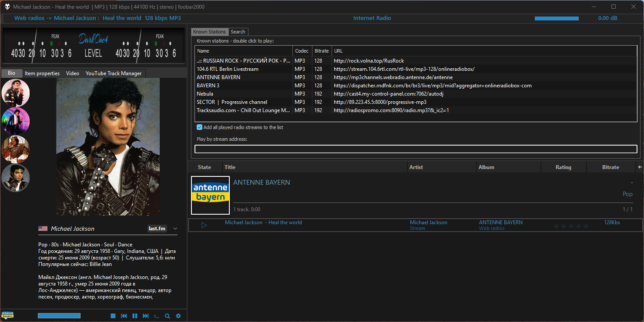Open the last.fm source selector
Image resolution: width=644 pixels, height=322 pixels.
[x=157, y=229]
